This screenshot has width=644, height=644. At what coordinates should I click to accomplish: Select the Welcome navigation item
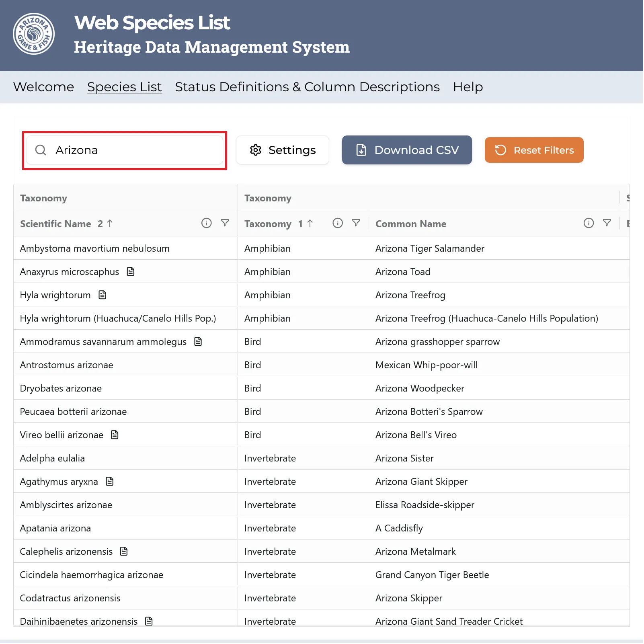pos(43,87)
